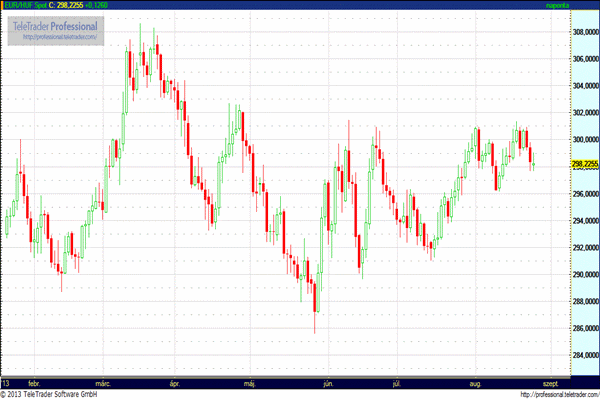Select the 'febr.' month on time axis
The height and width of the screenshot is (400, 600).
tap(35, 383)
